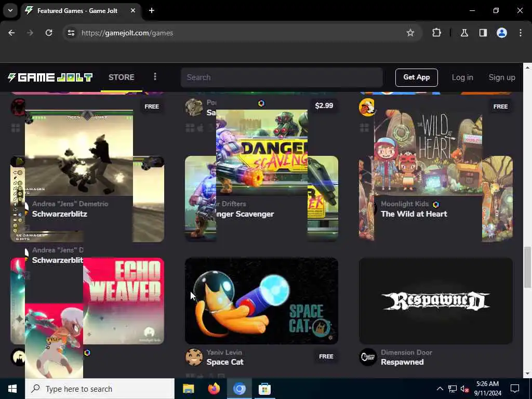Image resolution: width=532 pixels, height=399 pixels.
Task: Click The Wild at Heart title
Action: point(414,214)
